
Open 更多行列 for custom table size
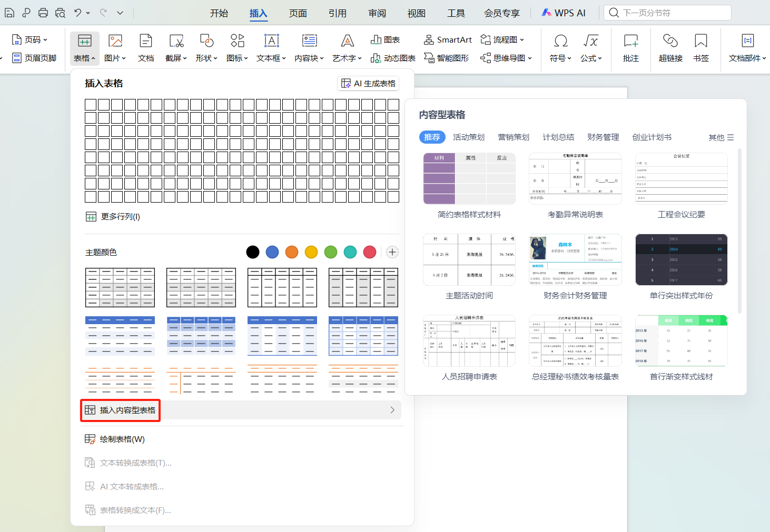click(x=119, y=216)
